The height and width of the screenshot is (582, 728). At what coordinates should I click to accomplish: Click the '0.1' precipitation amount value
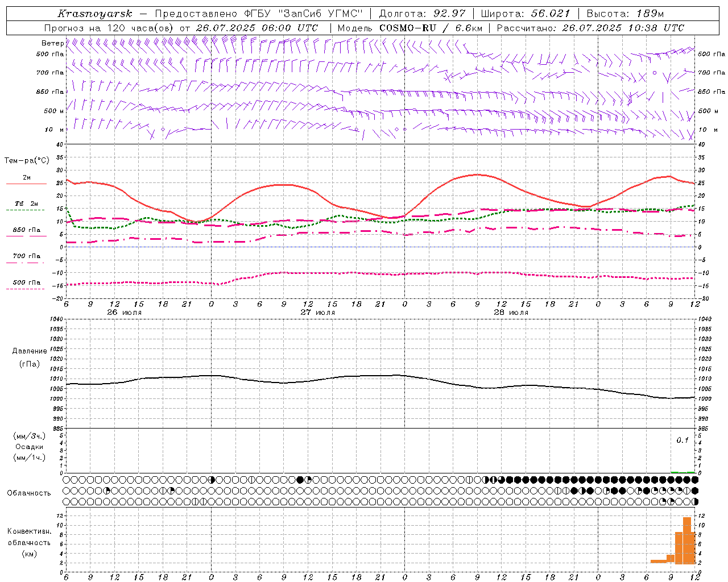pos(682,440)
